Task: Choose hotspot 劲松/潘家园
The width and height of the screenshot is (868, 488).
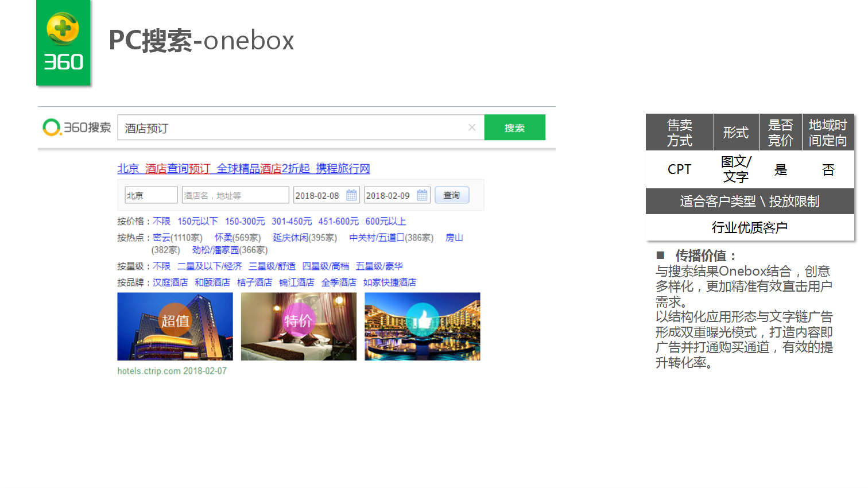Action: pyautogui.click(x=216, y=250)
